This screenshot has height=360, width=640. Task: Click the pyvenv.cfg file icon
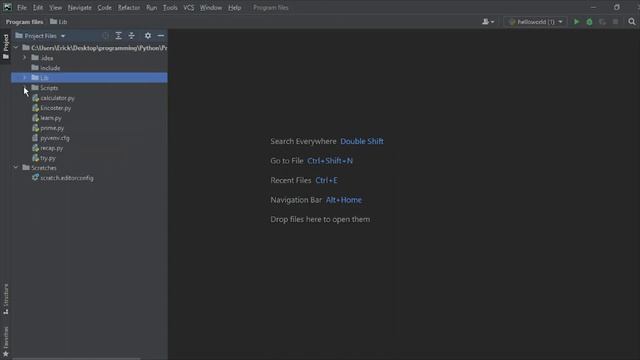[x=35, y=138]
